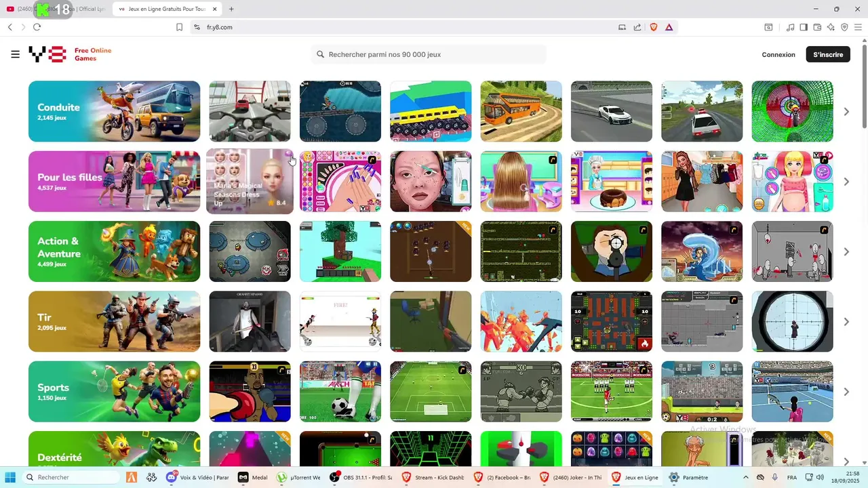868x488 pixels.
Task: Open the tennis court game thumbnail
Action: click(792, 392)
